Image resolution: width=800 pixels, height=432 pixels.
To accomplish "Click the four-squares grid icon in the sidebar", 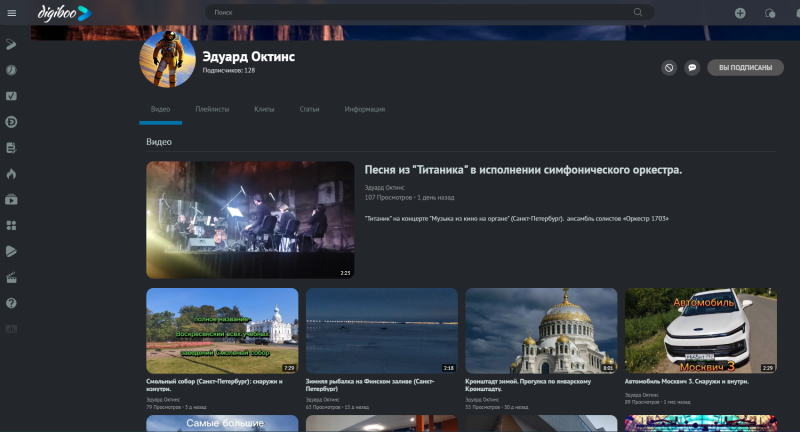I will [x=11, y=225].
